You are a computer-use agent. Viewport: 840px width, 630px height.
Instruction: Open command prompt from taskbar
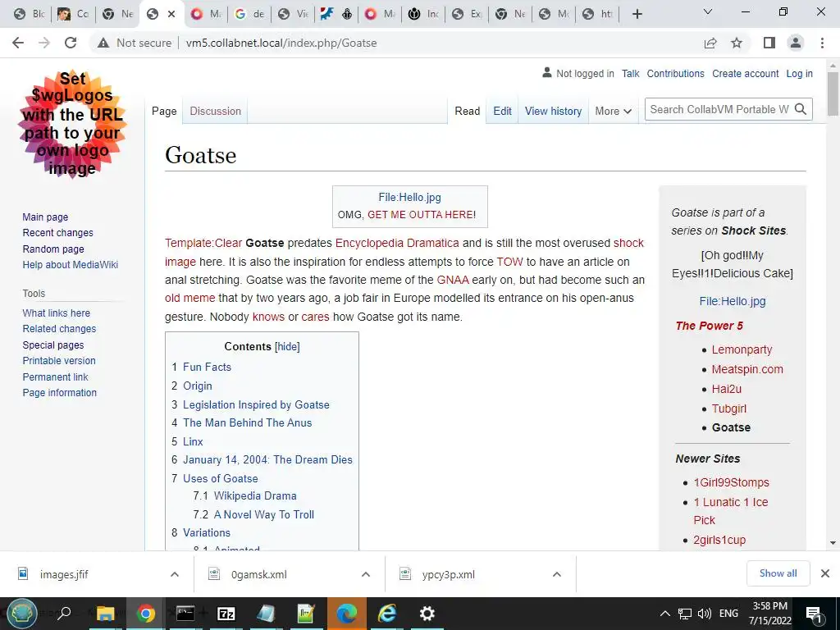(185, 614)
